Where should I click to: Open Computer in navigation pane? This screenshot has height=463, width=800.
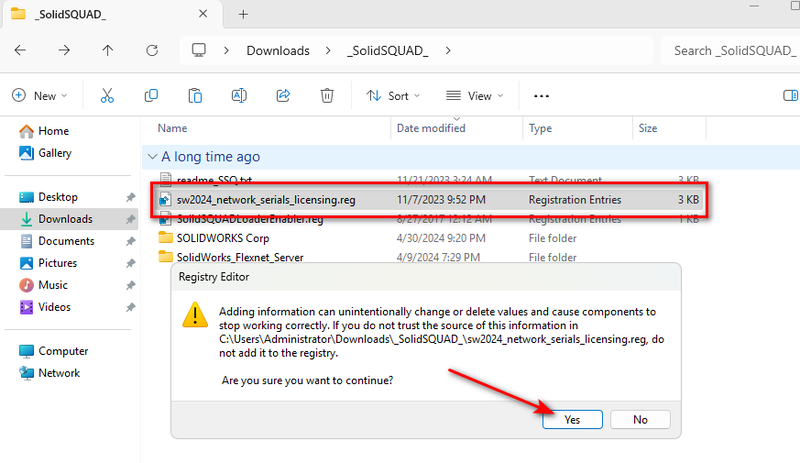(54, 351)
